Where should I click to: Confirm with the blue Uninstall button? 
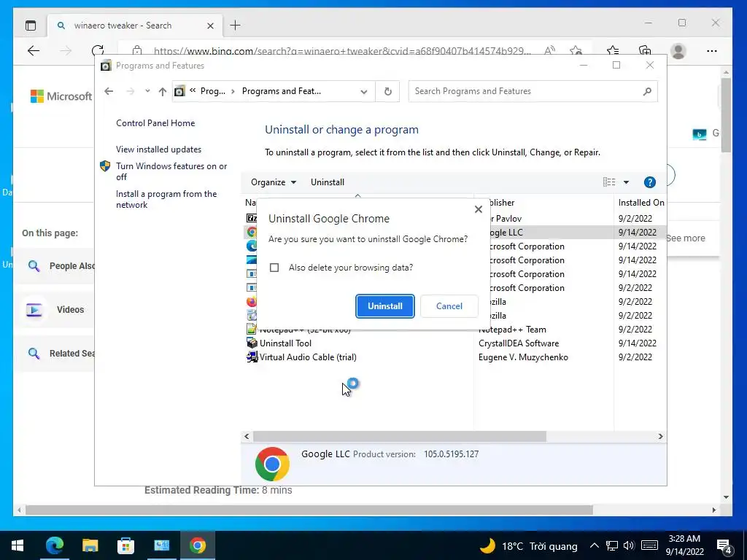[x=385, y=306]
